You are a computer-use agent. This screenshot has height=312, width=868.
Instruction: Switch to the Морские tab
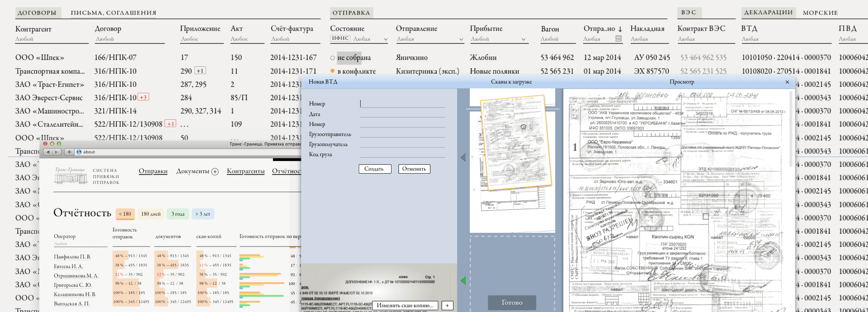coord(820,13)
